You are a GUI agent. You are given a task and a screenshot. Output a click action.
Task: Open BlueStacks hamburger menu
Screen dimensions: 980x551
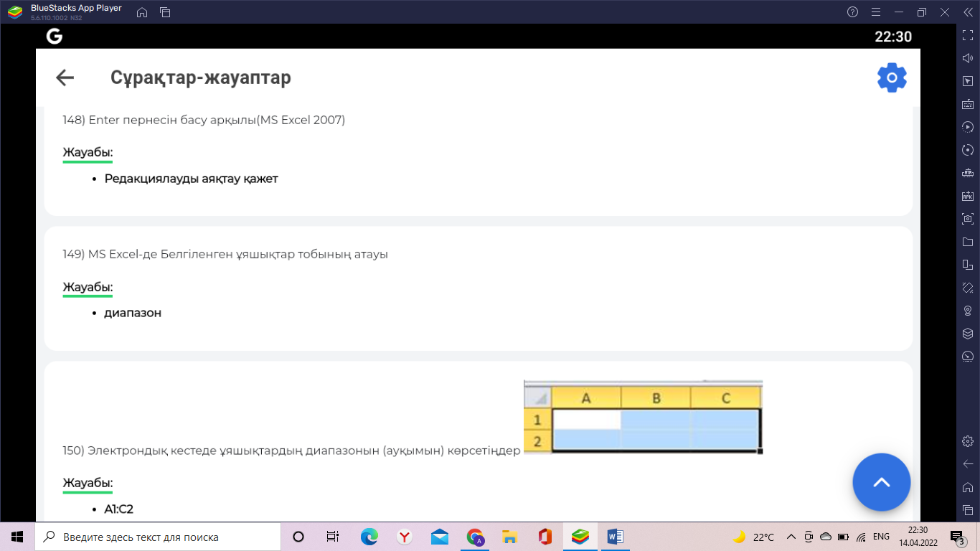[875, 12]
